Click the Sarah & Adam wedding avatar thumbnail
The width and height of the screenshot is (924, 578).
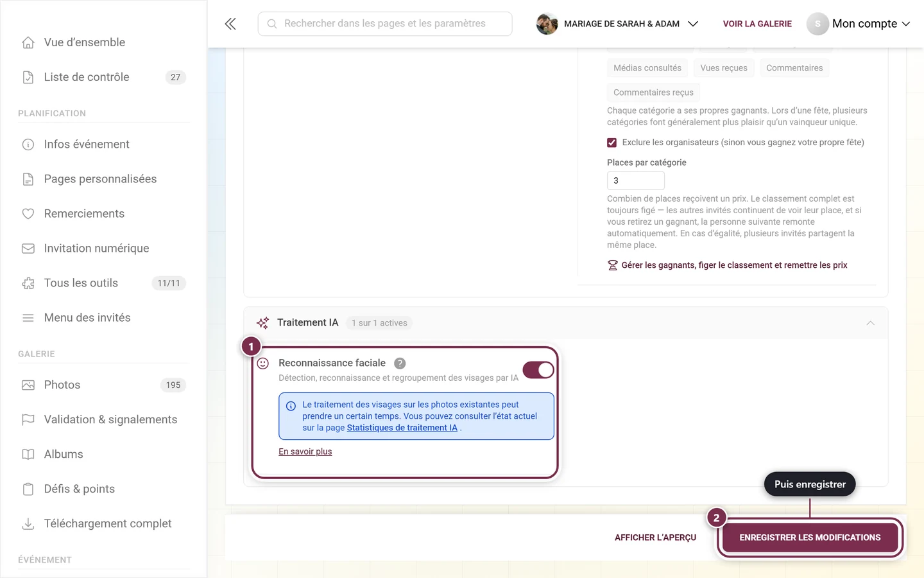click(x=547, y=24)
